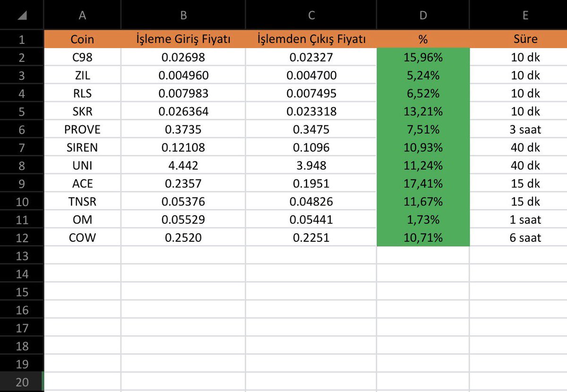Image resolution: width=567 pixels, height=392 pixels.
Task: Click the '6 saat' duration cell
Action: [x=518, y=238]
